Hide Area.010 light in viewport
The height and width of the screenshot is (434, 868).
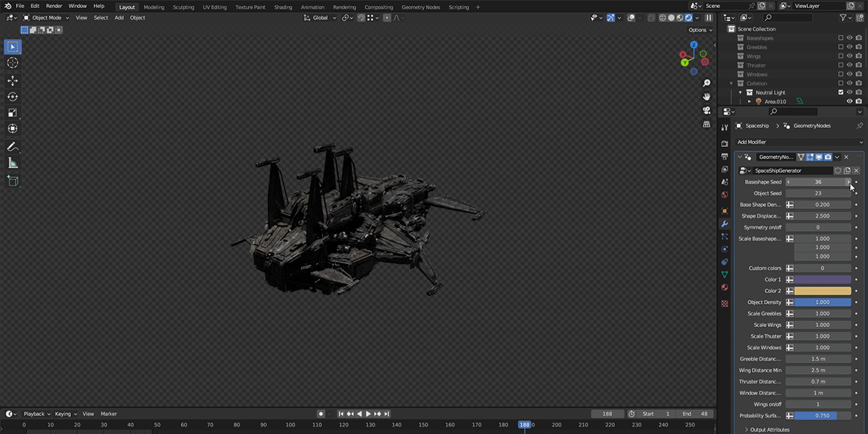(849, 101)
